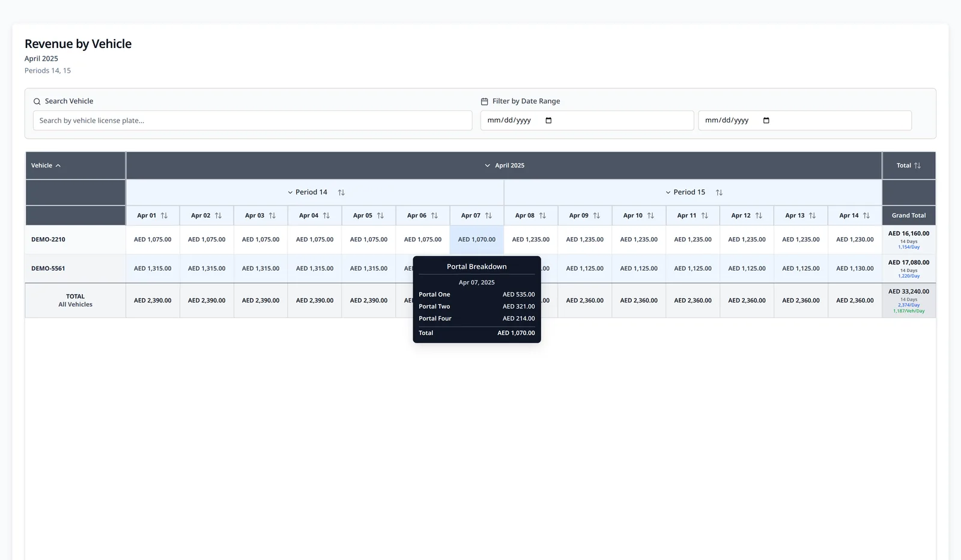The width and height of the screenshot is (961, 560).
Task: Sort by Apr 04 column icon
Action: tap(326, 215)
